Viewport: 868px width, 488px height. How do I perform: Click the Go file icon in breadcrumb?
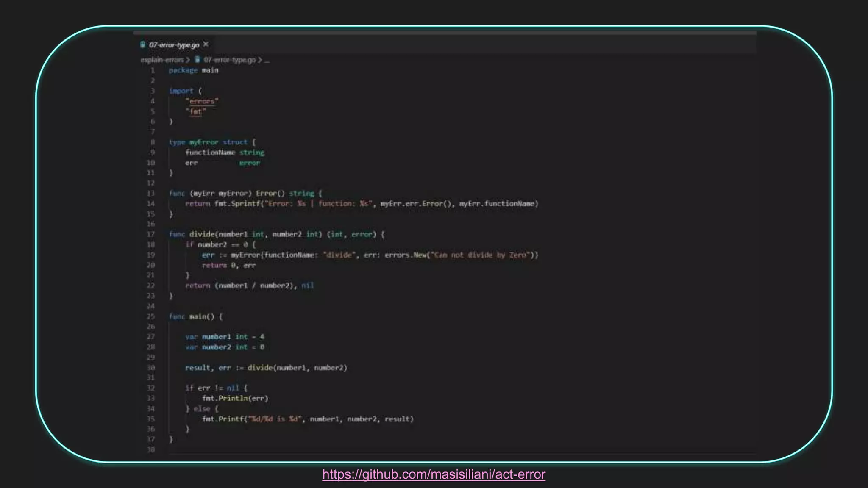[197, 60]
